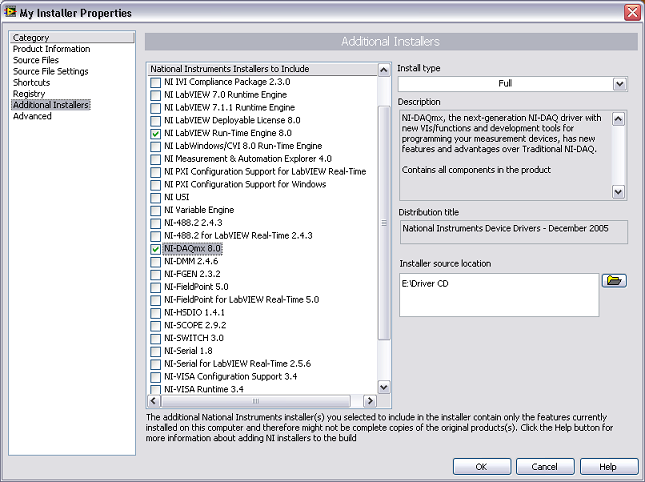Enable NI LabVIEW Deployable License 8.0
645x482 pixels.
coord(155,121)
